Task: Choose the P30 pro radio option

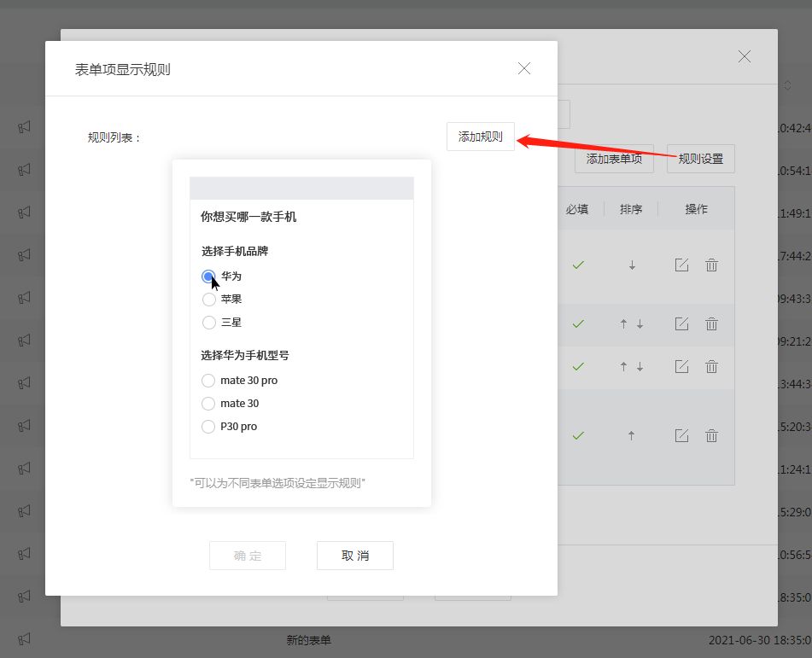Action: pos(208,427)
